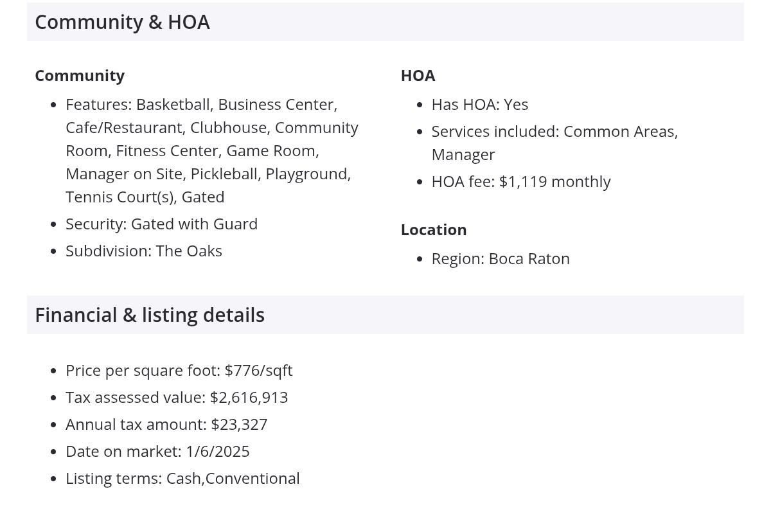The width and height of the screenshot is (771, 532).
Task: Click HOA fee $1,119 monthly text
Action: 521,181
